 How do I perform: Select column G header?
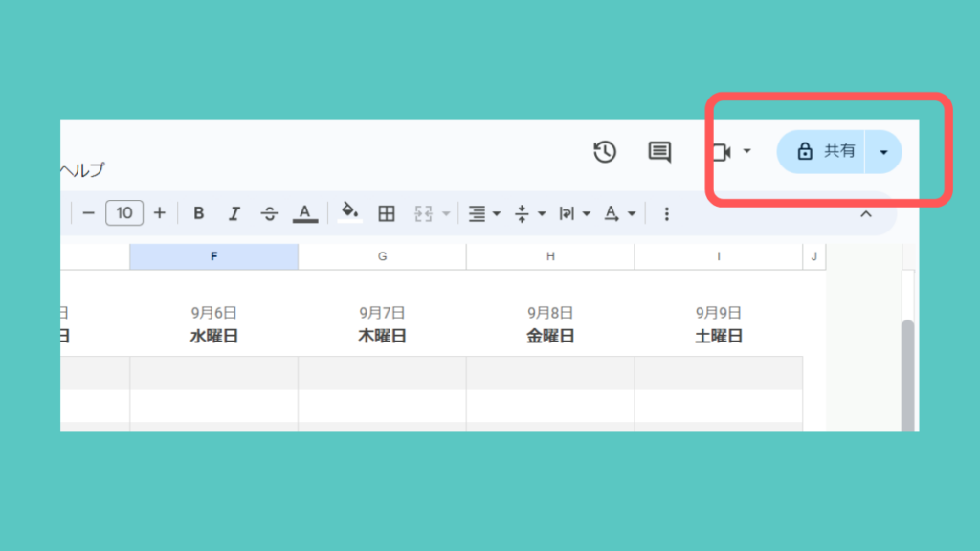pos(382,256)
